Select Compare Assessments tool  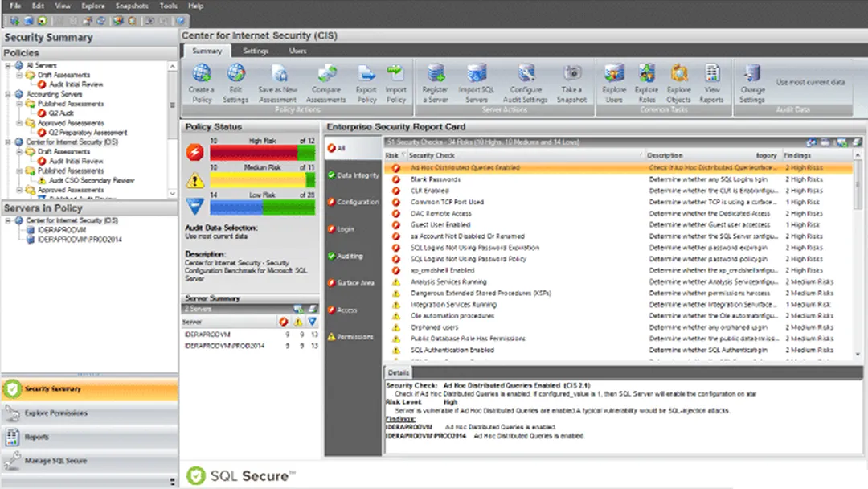pyautogui.click(x=326, y=83)
